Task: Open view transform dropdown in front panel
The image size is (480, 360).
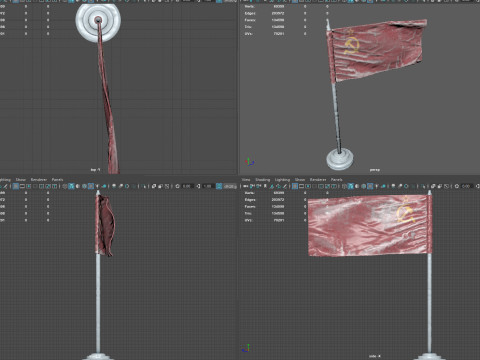Action: (230, 186)
